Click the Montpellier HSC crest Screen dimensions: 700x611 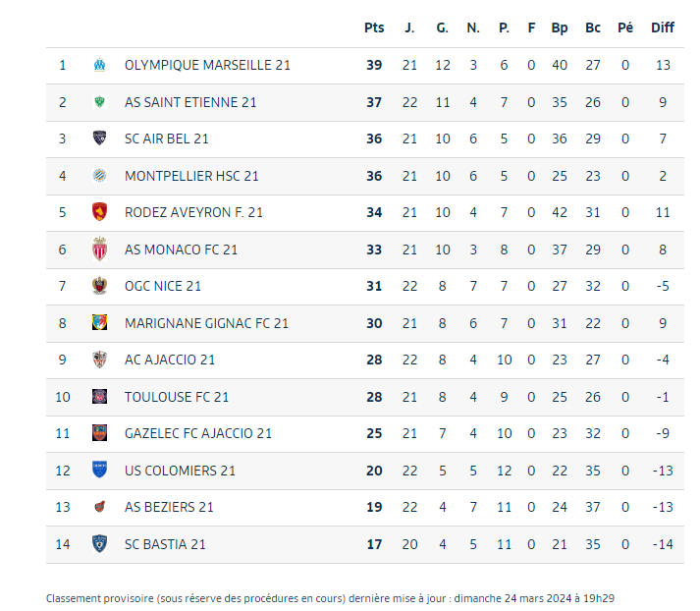click(99, 176)
